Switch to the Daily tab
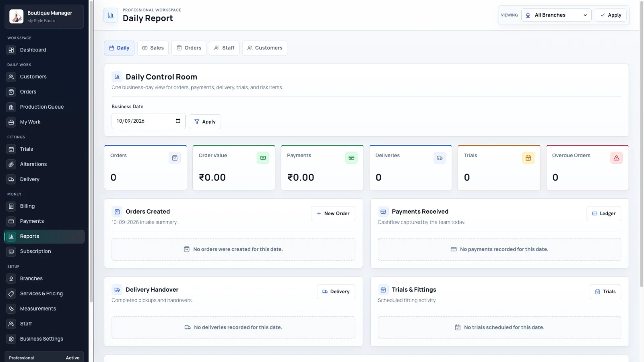 pyautogui.click(x=119, y=48)
